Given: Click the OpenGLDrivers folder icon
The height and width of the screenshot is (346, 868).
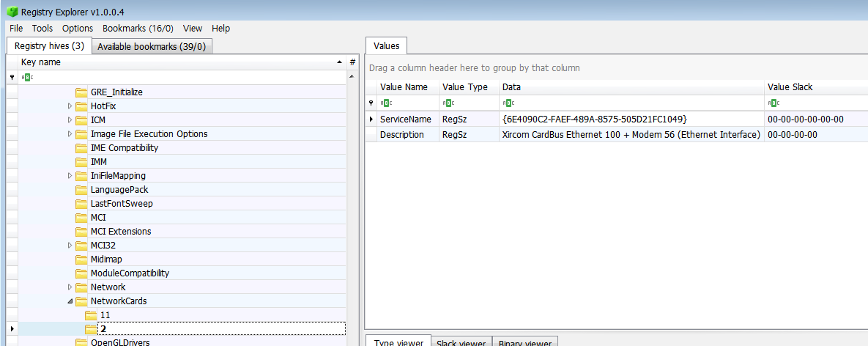Looking at the screenshot, I should point(81,342).
